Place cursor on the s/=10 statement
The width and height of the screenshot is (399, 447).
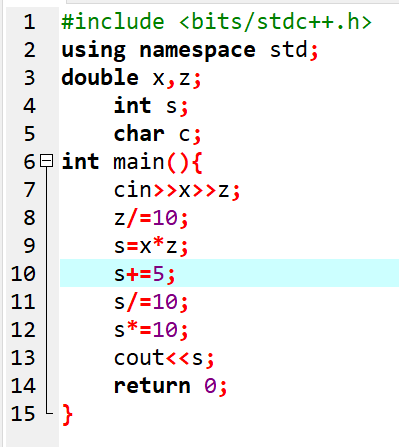coord(151,302)
